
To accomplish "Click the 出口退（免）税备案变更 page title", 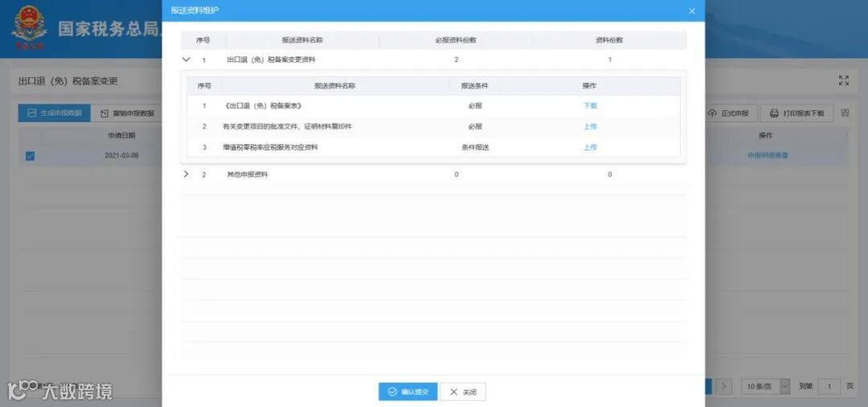I will [68, 81].
